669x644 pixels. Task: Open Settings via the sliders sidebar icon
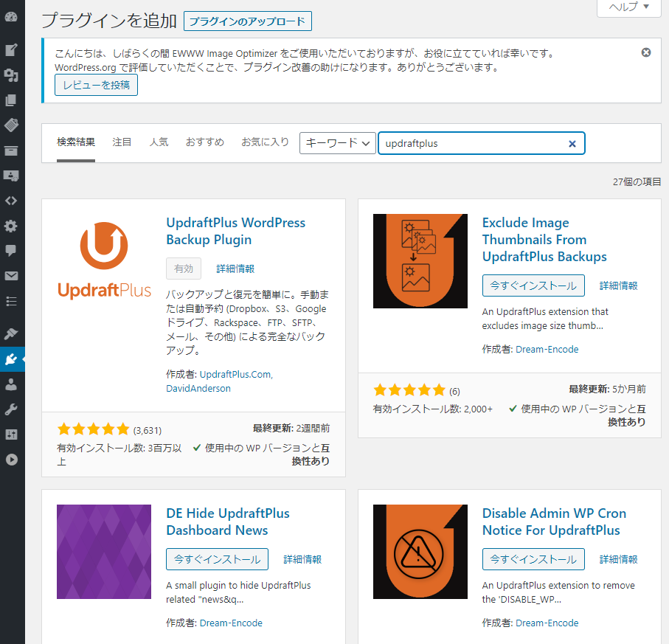(x=11, y=434)
